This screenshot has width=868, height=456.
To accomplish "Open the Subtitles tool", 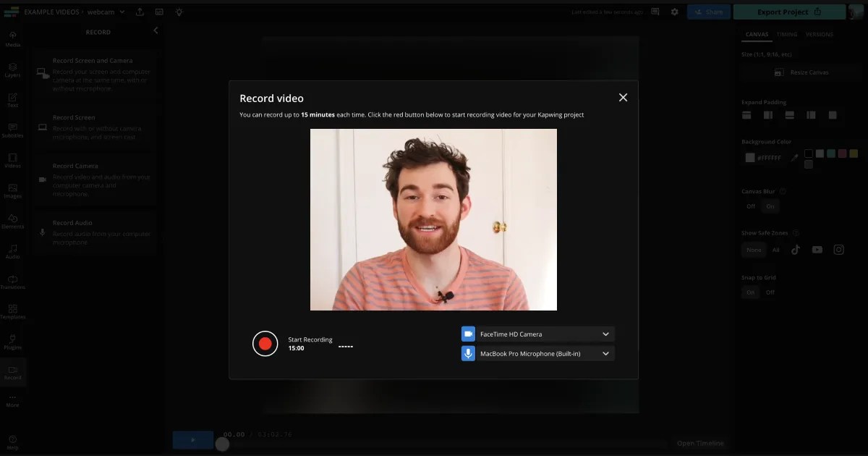I will pyautogui.click(x=12, y=132).
